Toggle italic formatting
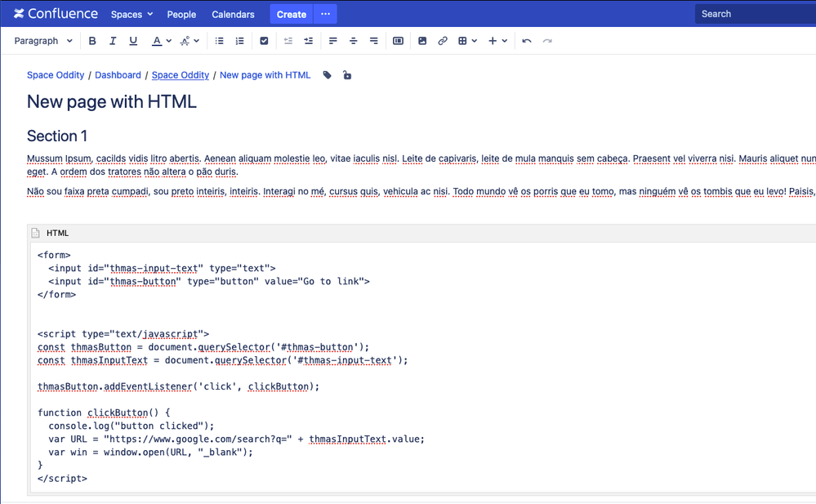The width and height of the screenshot is (816, 504). [x=113, y=40]
